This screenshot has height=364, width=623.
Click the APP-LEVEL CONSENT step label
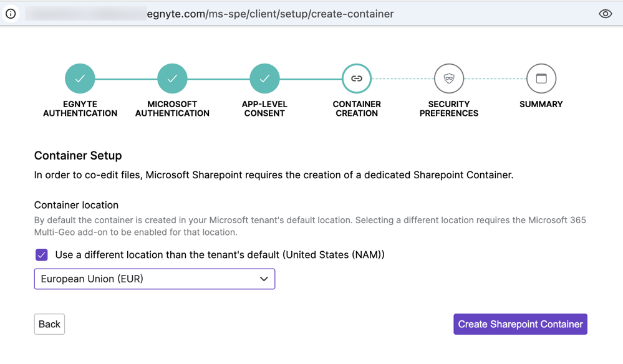click(x=264, y=108)
